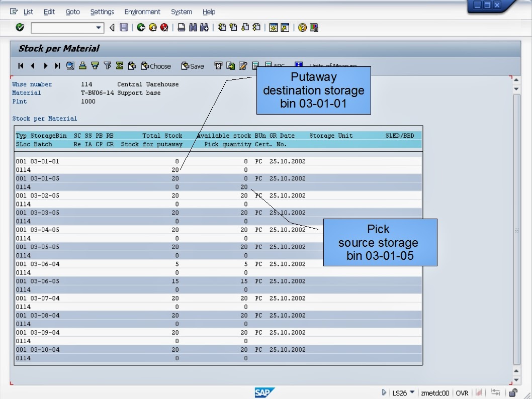
Task: Click the Save button in the application toolbar
Action: pyautogui.click(x=193, y=65)
